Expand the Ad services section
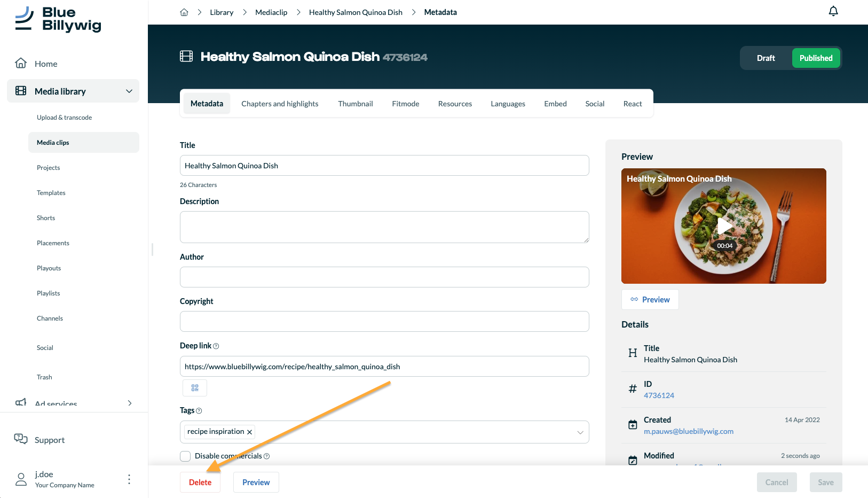The width and height of the screenshot is (868, 498). click(x=130, y=403)
